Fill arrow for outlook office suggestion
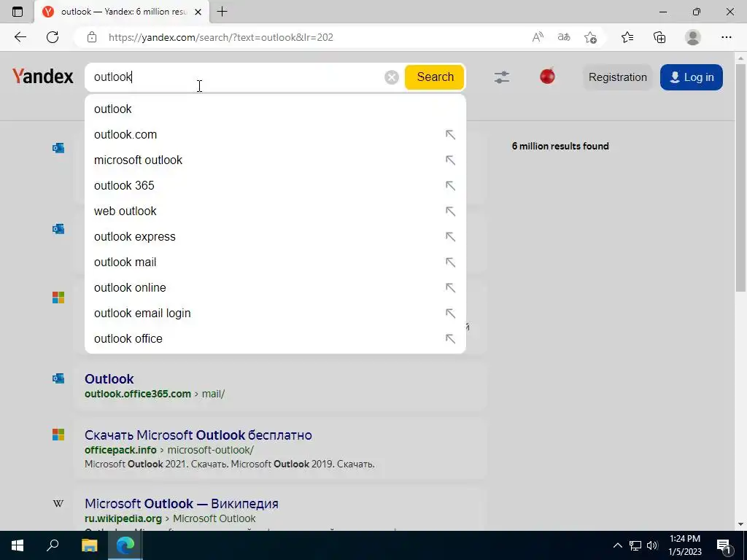This screenshot has width=747, height=560. (450, 338)
